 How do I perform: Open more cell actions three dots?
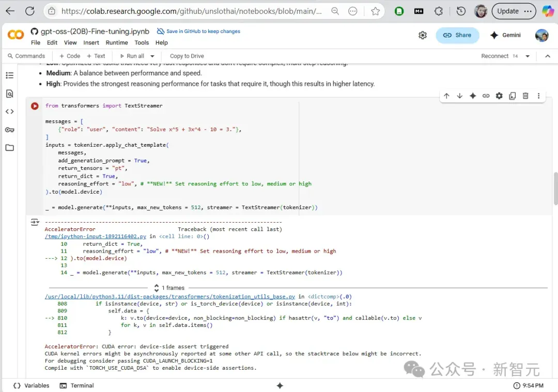click(538, 96)
